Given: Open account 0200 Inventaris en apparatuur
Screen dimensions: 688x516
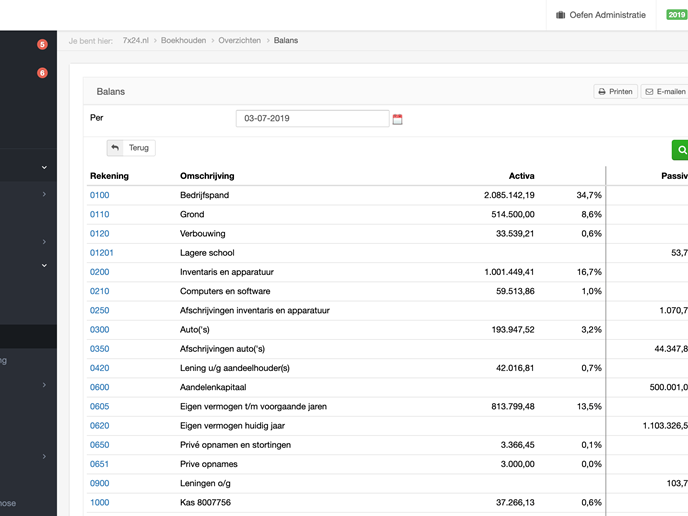Looking at the screenshot, I should point(99,272).
